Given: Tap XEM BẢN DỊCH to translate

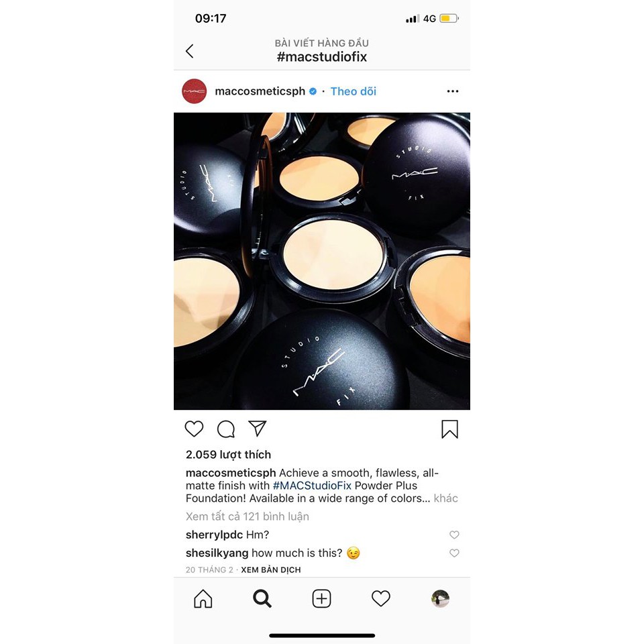Looking at the screenshot, I should [270, 570].
